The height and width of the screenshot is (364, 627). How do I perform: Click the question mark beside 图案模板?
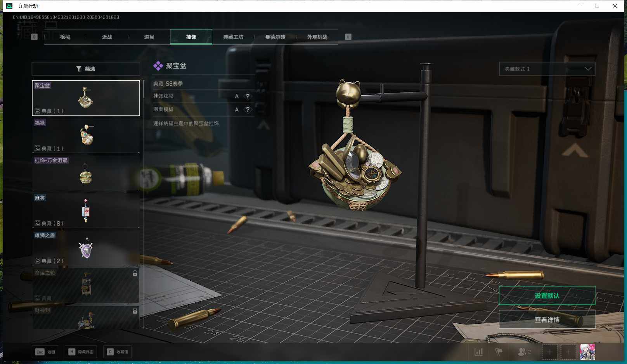tap(248, 110)
